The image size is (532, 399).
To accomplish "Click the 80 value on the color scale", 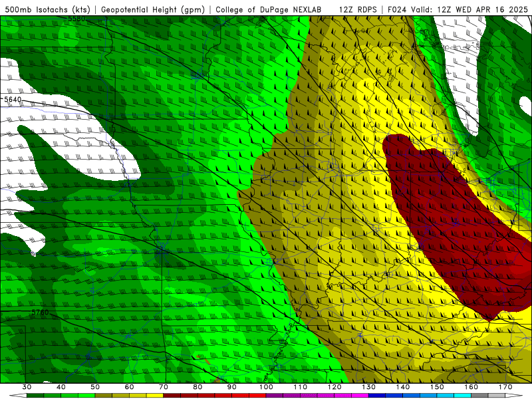I will [198, 387].
